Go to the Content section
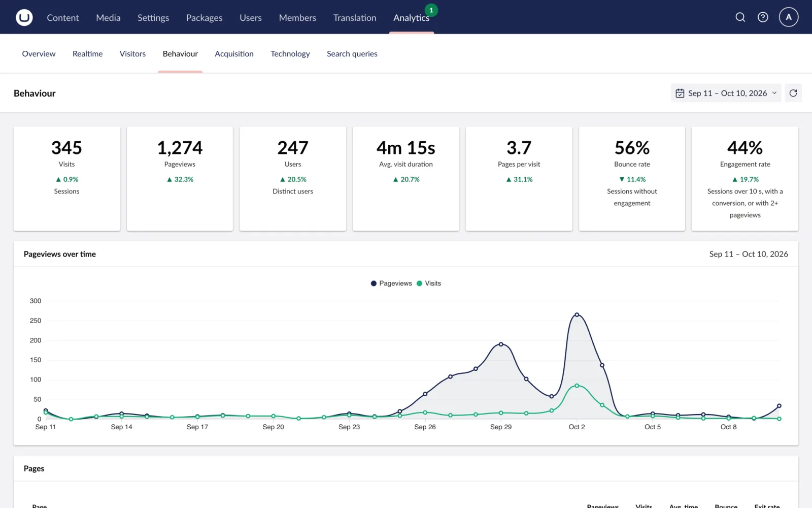812x508 pixels. (x=63, y=18)
